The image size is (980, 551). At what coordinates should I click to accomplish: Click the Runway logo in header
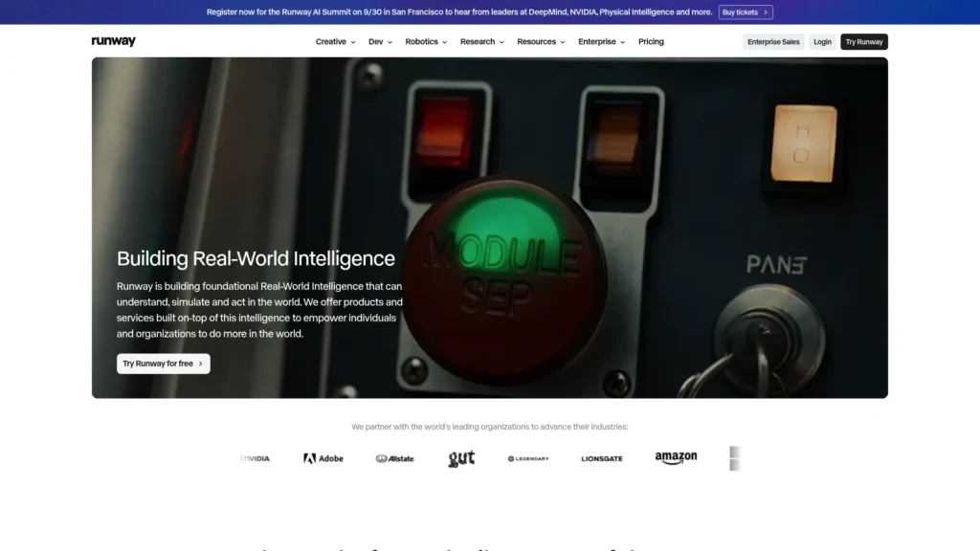click(113, 41)
